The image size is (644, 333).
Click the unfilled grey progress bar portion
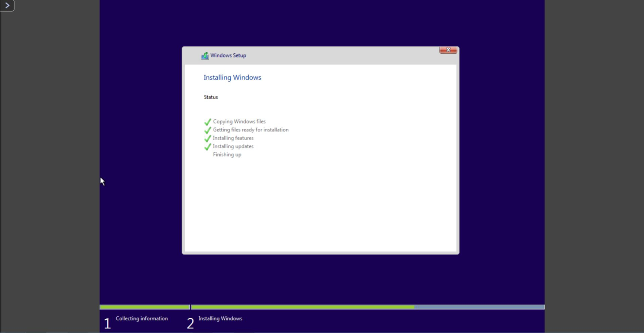[479, 307]
